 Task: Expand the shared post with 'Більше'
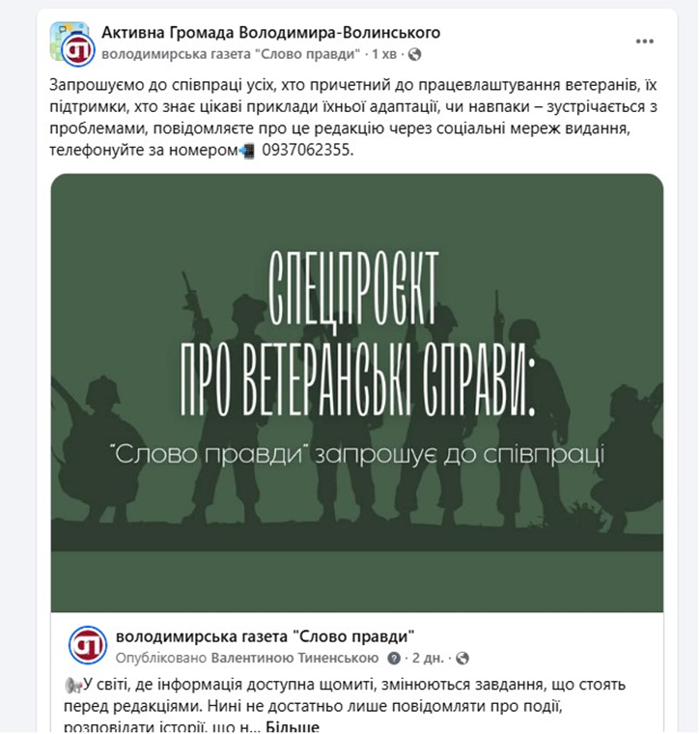pos(293,727)
